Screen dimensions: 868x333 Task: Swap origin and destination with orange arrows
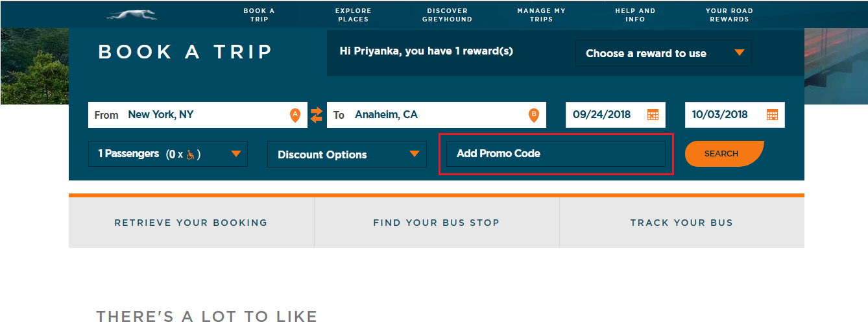316,115
